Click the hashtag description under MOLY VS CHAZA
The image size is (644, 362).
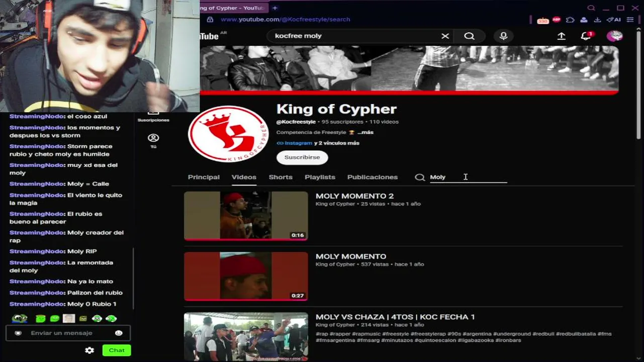point(464,337)
